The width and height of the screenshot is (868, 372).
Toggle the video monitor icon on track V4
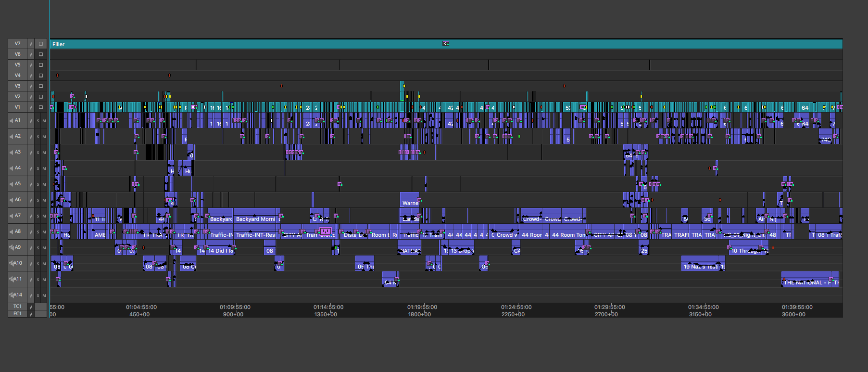point(41,76)
